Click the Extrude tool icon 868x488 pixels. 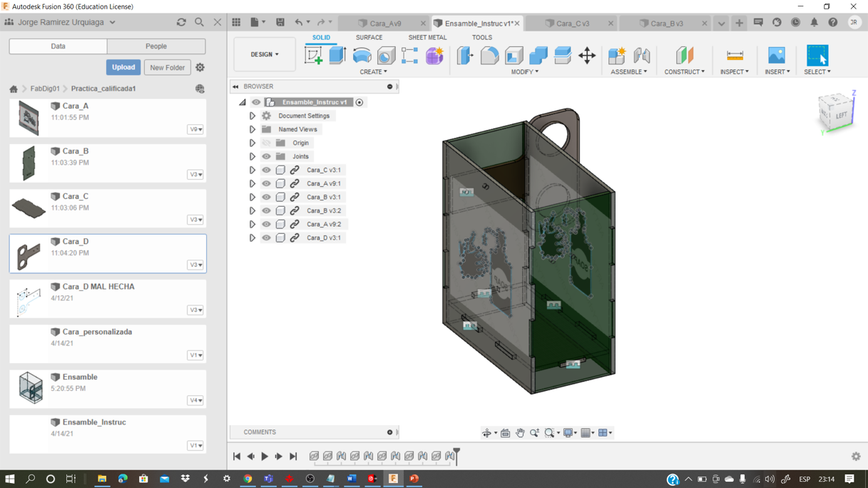(337, 56)
